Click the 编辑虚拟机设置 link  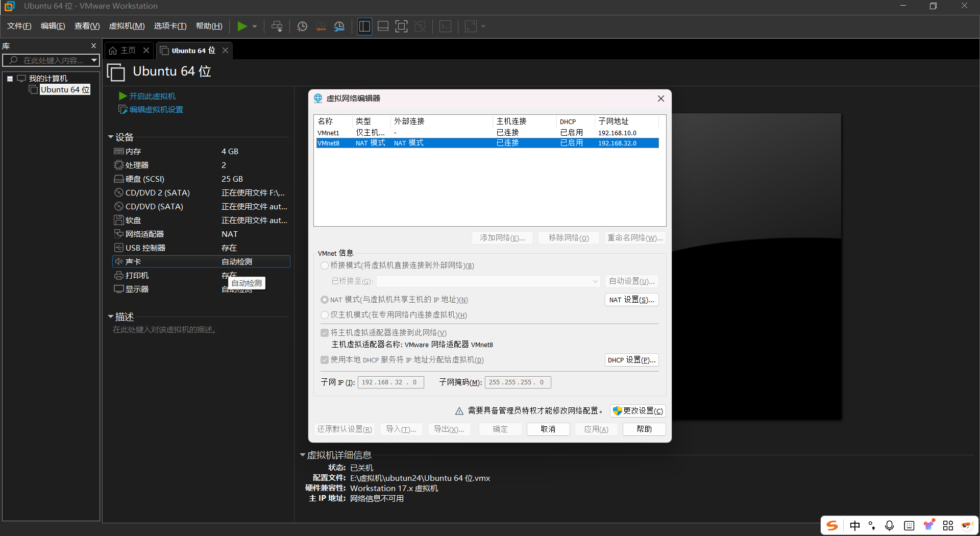coord(156,110)
